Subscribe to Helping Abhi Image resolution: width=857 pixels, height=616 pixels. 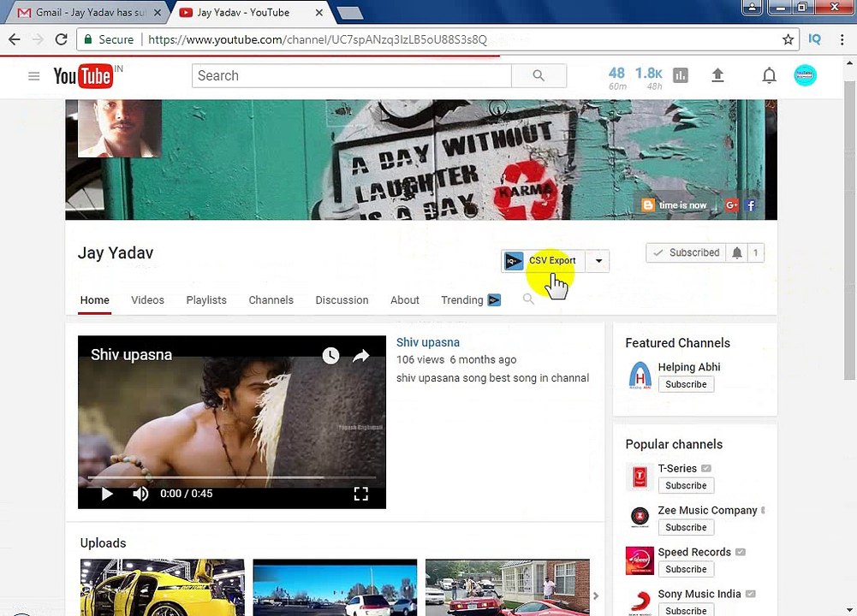(686, 384)
